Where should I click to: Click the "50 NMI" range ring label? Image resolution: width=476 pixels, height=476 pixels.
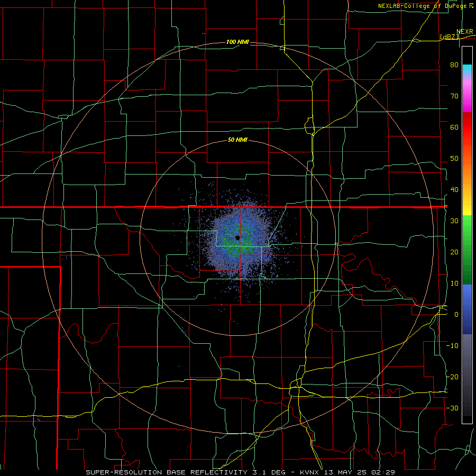(x=237, y=140)
